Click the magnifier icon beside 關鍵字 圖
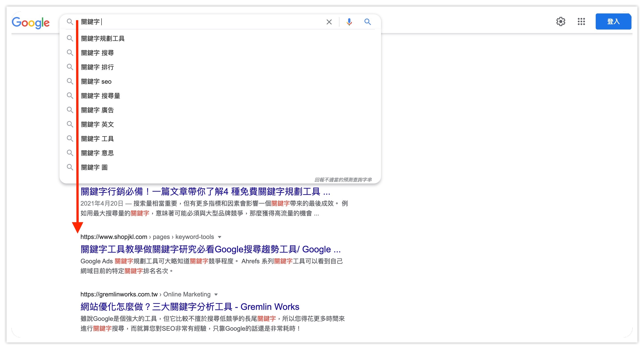Image resolution: width=644 pixels, height=349 pixels. pos(70,167)
